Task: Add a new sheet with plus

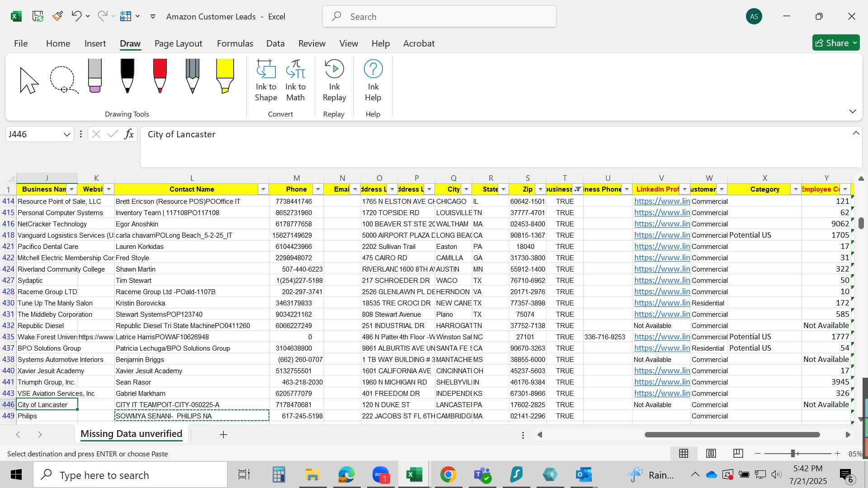Action: tap(223, 435)
